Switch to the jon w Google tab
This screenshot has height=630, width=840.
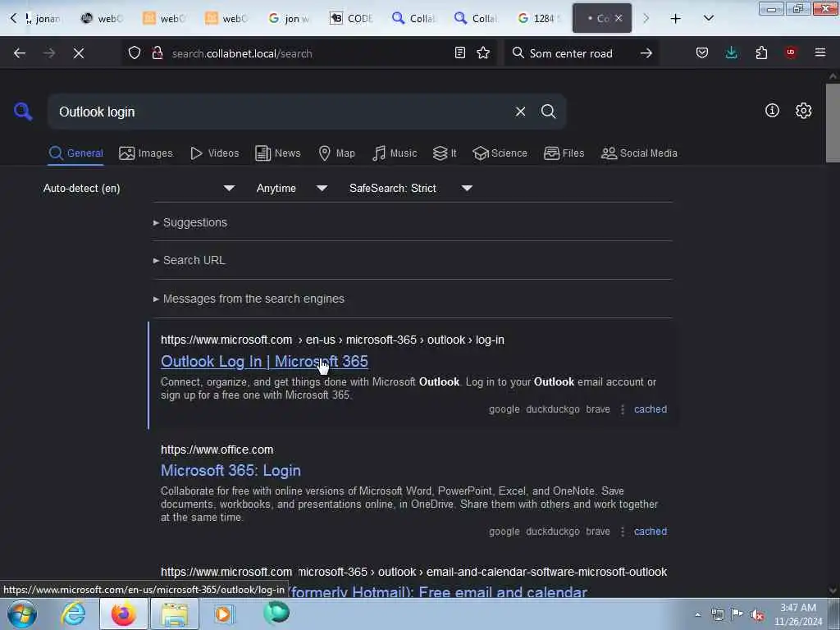[x=289, y=18]
